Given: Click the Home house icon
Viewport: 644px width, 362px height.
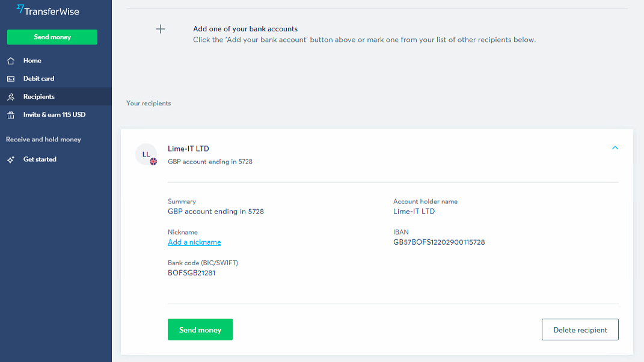Looking at the screenshot, I should point(11,61).
